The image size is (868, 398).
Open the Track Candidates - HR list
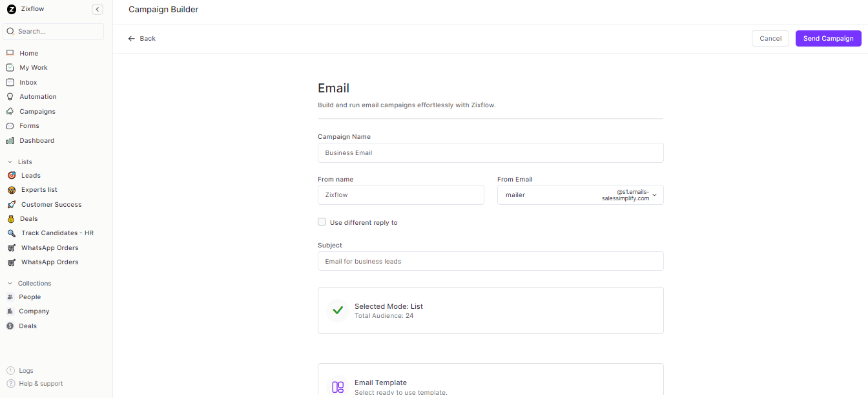pyautogui.click(x=57, y=233)
